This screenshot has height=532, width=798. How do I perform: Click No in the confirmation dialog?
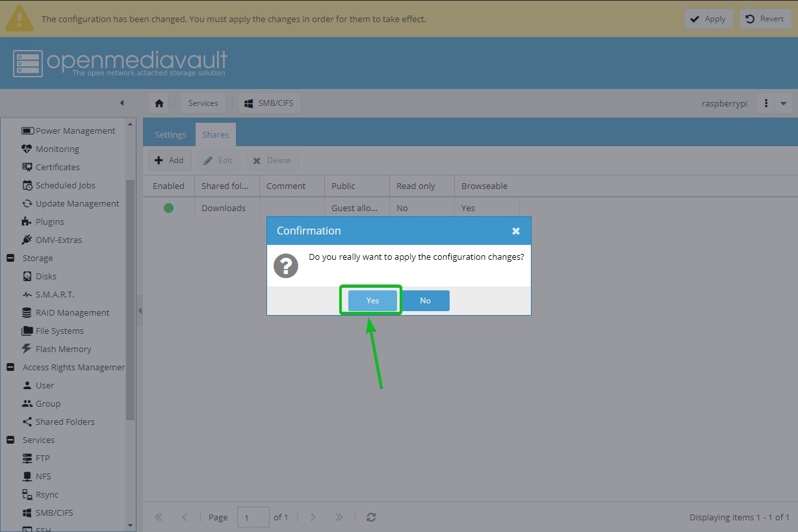[425, 301]
